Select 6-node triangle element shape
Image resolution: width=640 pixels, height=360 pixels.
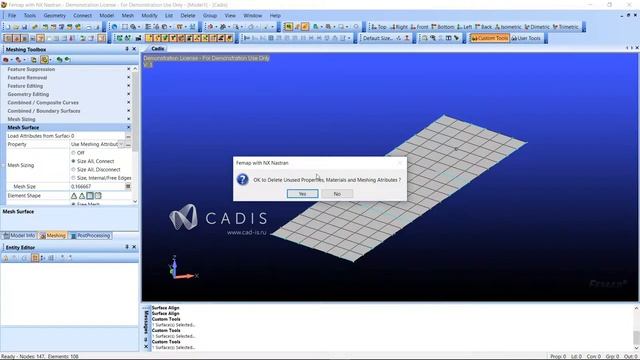click(x=82, y=196)
